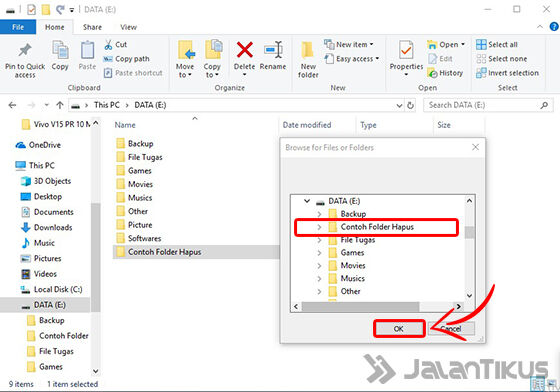Go up one level with Up arrow
Image resolution: width=560 pixels, height=392 pixels.
coord(60,105)
